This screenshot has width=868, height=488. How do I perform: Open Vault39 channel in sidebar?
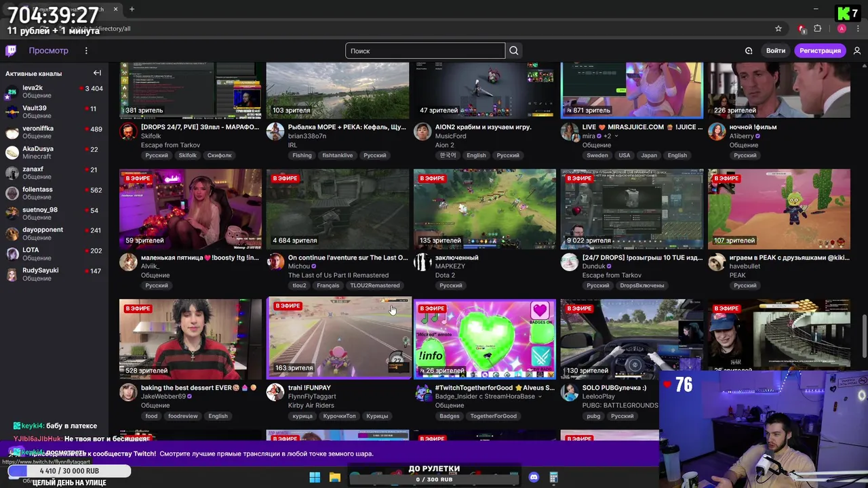(54, 112)
